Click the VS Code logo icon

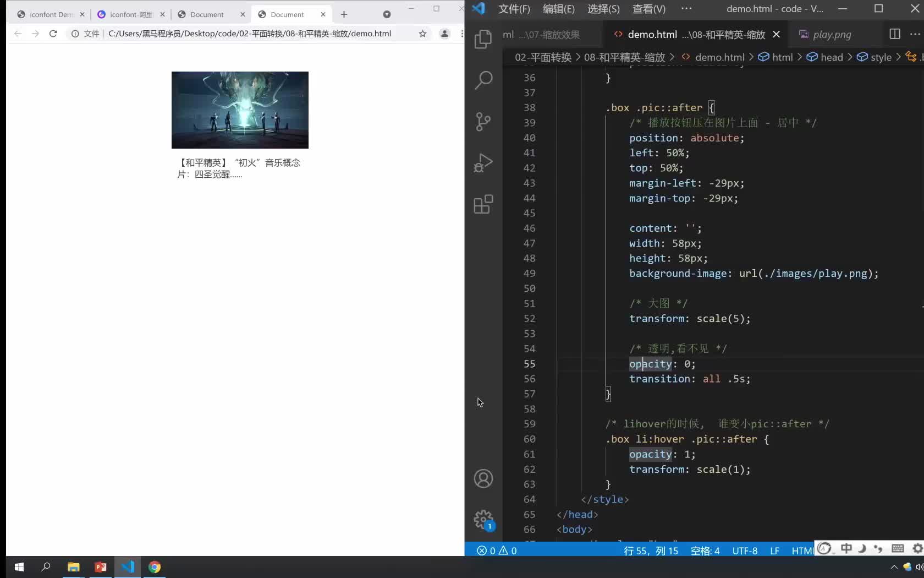[479, 8]
